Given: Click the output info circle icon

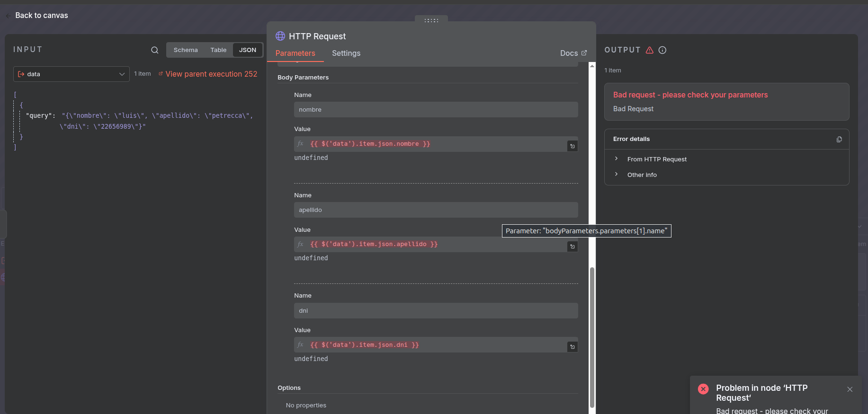Looking at the screenshot, I should 662,50.
